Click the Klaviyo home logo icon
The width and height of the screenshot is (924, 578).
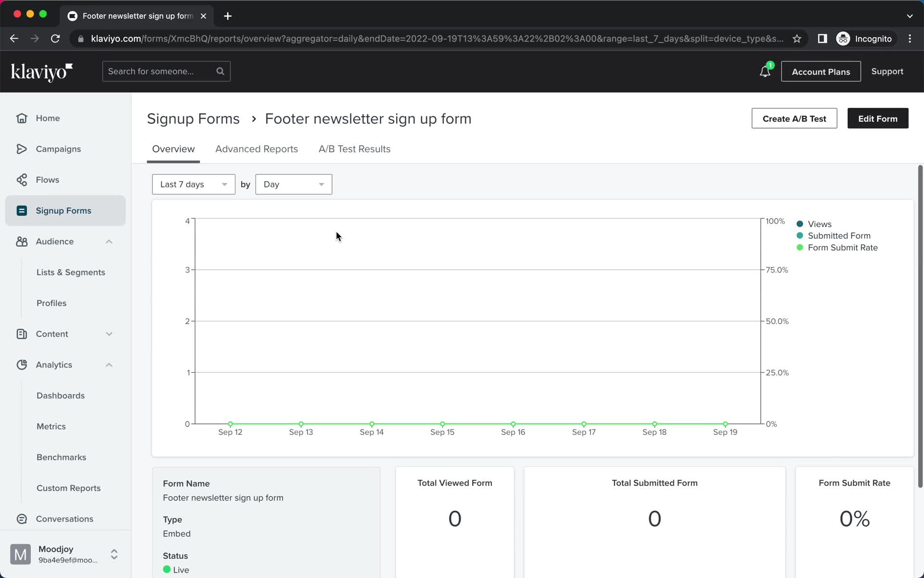(42, 72)
